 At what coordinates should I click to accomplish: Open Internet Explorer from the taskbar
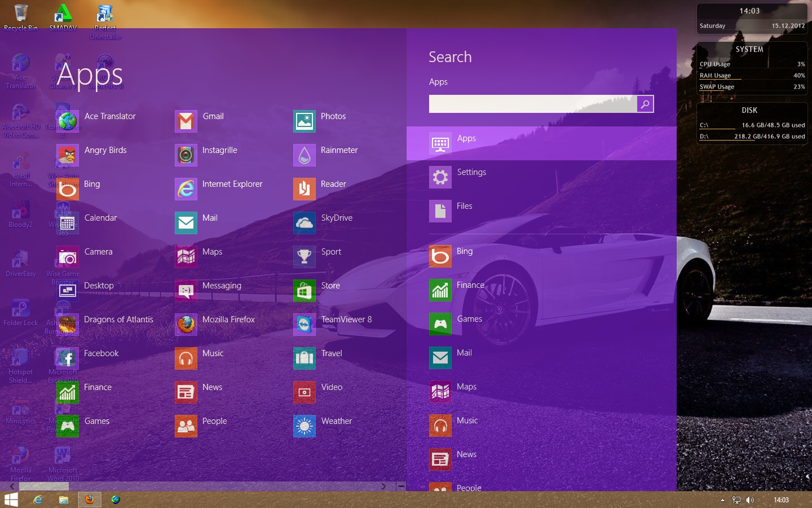(38, 500)
